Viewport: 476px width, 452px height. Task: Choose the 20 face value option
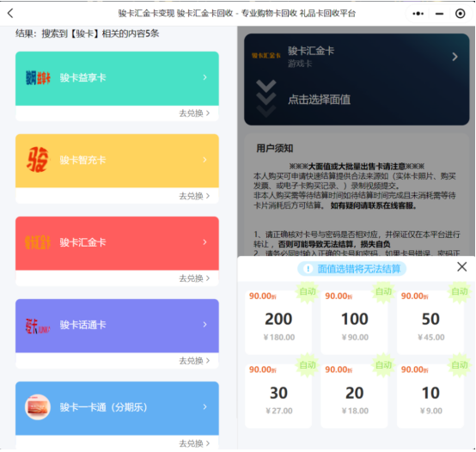[x=354, y=396]
